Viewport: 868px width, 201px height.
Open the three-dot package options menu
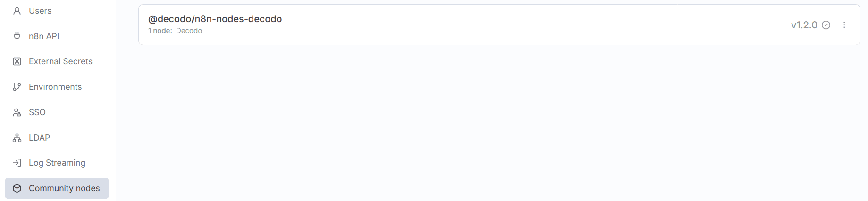coord(844,25)
